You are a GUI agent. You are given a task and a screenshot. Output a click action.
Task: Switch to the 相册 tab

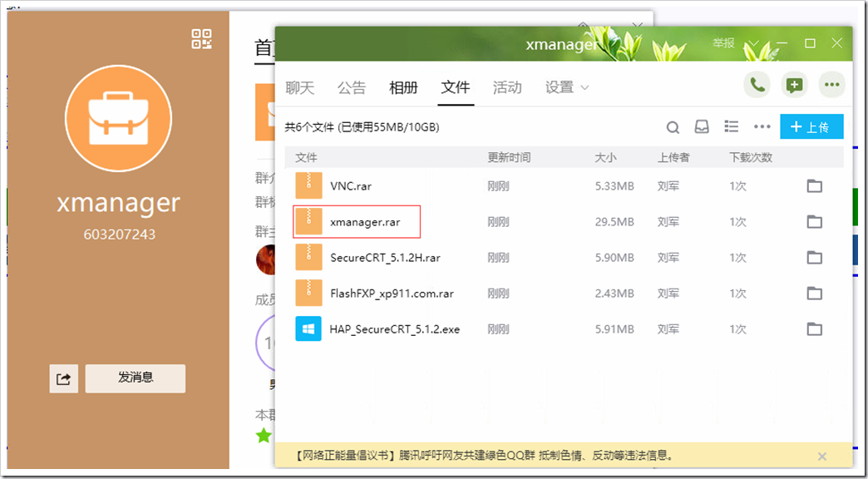(x=403, y=87)
